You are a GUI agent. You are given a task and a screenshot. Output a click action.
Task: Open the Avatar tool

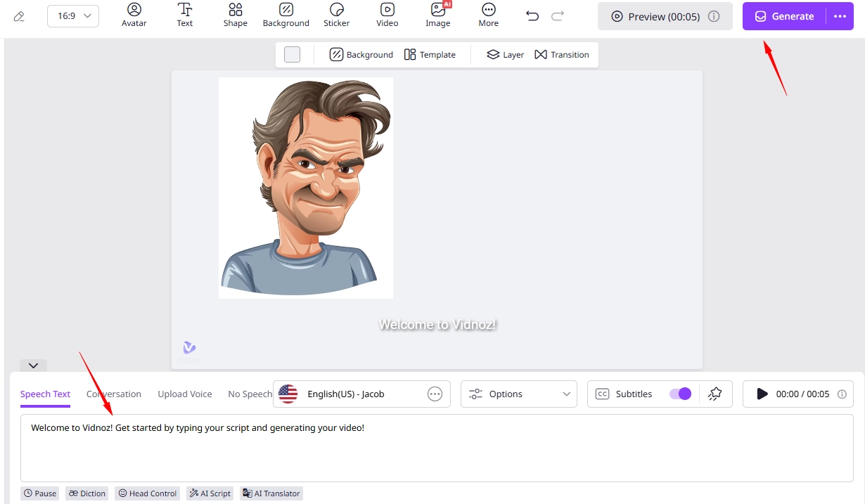134,15
